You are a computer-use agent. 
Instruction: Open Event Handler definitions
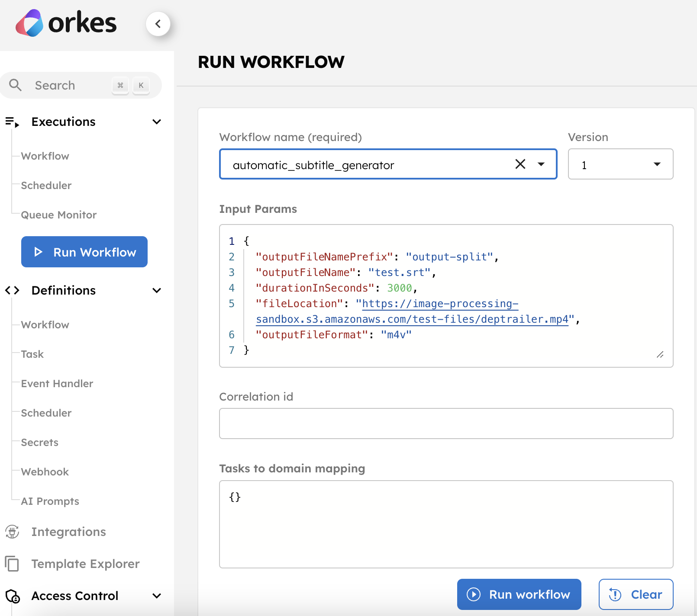click(x=57, y=384)
